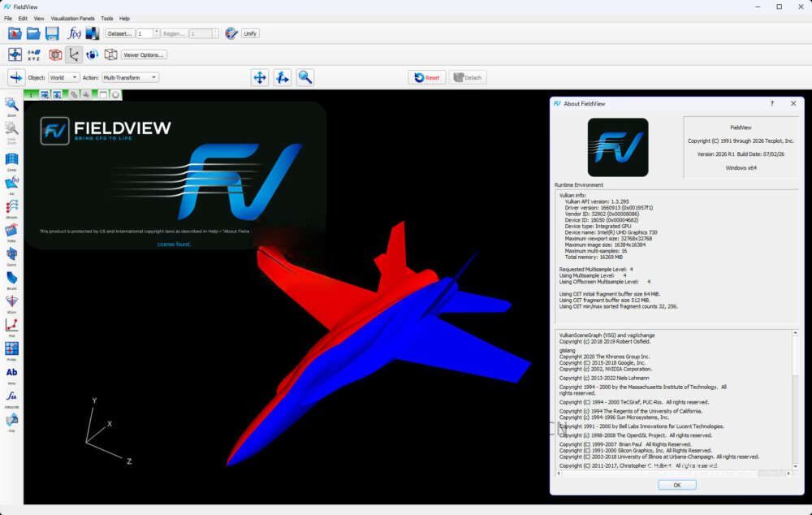
Task: Click the Detach button
Action: pos(468,78)
